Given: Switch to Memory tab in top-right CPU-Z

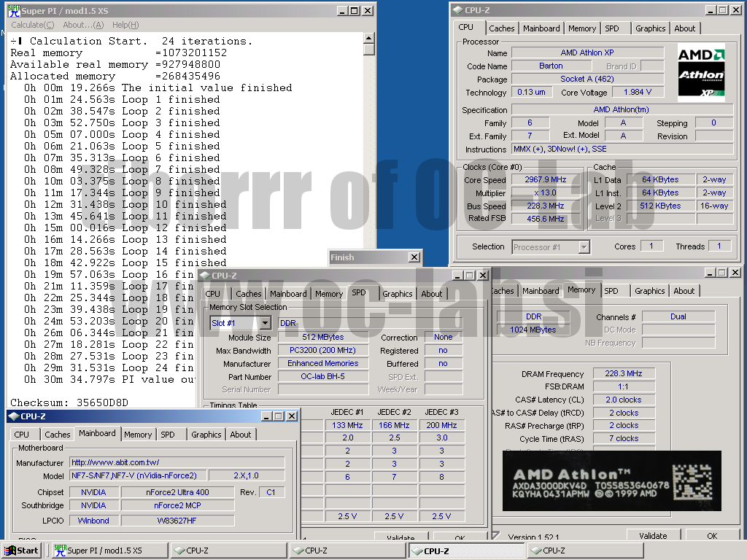Looking at the screenshot, I should click(x=581, y=28).
